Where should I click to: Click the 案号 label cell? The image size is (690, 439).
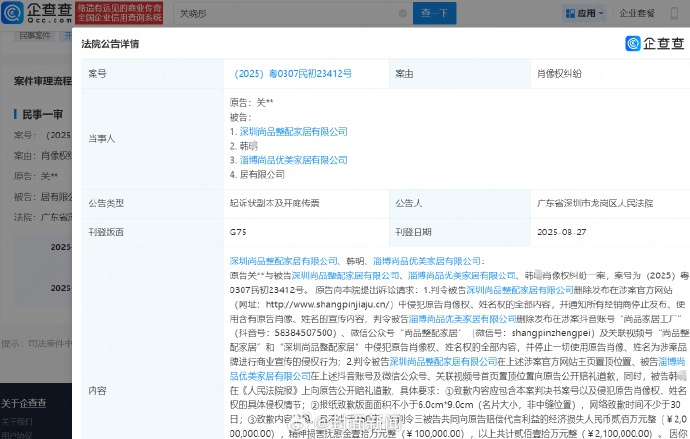(152, 73)
